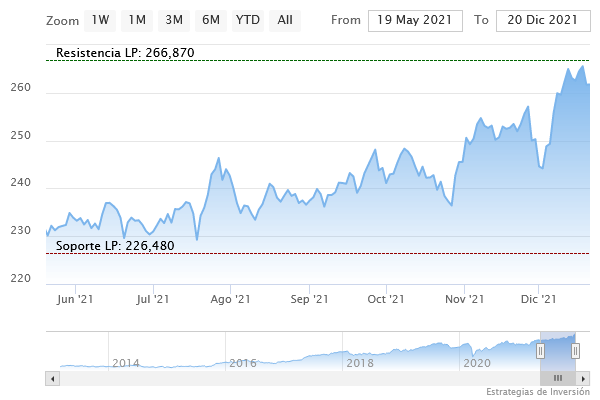The height and width of the screenshot is (400, 600).
Task: Click the 2018 area in the navigator
Action: tap(360, 362)
